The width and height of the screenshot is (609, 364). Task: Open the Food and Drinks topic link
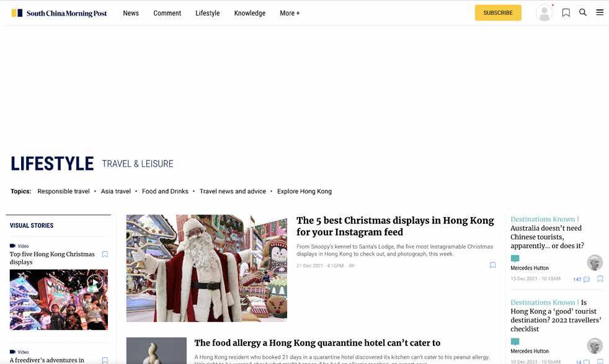165,191
